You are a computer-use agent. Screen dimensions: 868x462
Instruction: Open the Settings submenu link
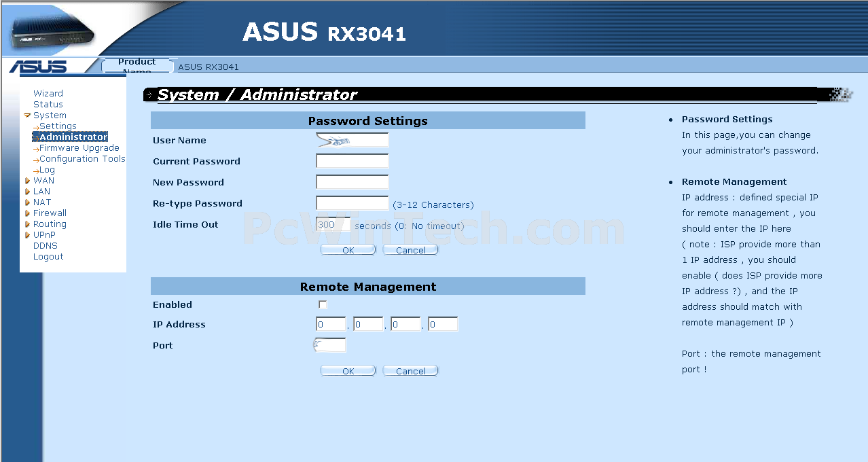(x=58, y=126)
